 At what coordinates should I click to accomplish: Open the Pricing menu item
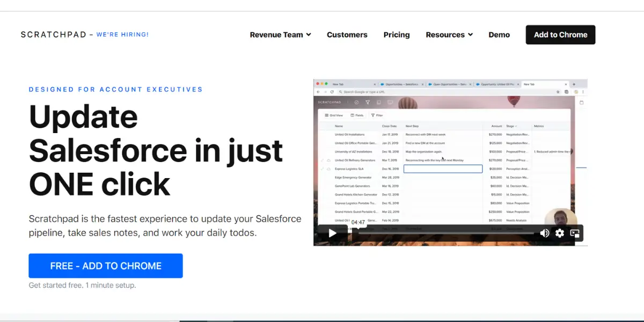pos(397,34)
